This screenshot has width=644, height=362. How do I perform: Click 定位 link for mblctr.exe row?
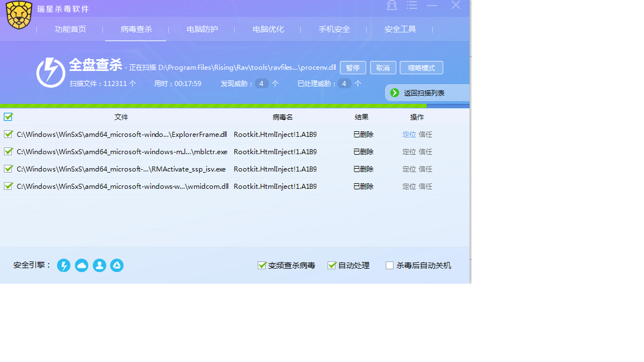[409, 152]
